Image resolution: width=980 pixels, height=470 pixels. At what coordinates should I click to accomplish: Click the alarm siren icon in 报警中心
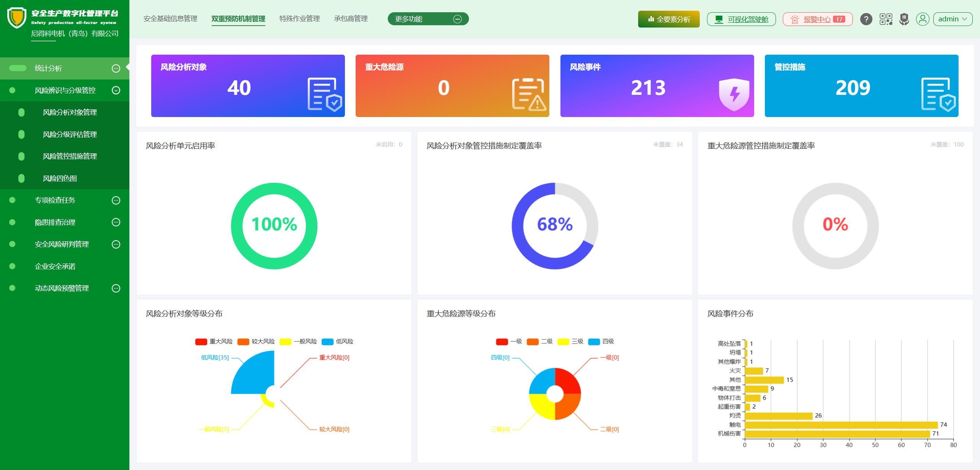coord(795,20)
